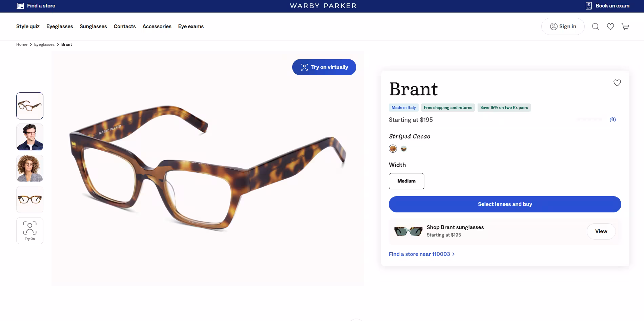Click the Find a store icon
The height and width of the screenshot is (321, 644).
coord(20,6)
